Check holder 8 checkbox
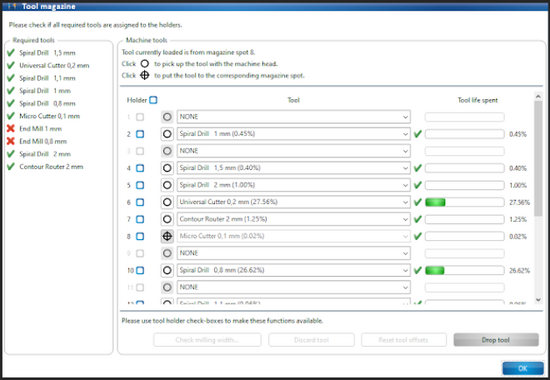Screen dimensions: 550x380 (140, 236)
